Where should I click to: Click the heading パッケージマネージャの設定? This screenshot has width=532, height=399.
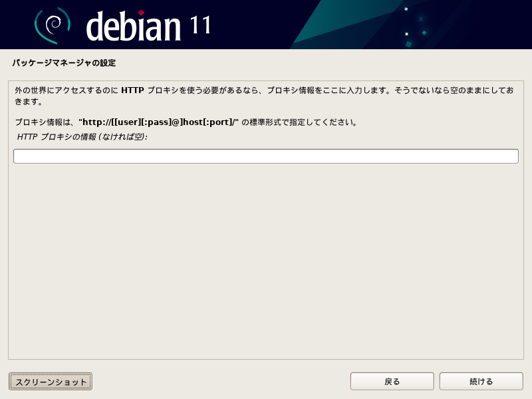click(64, 63)
